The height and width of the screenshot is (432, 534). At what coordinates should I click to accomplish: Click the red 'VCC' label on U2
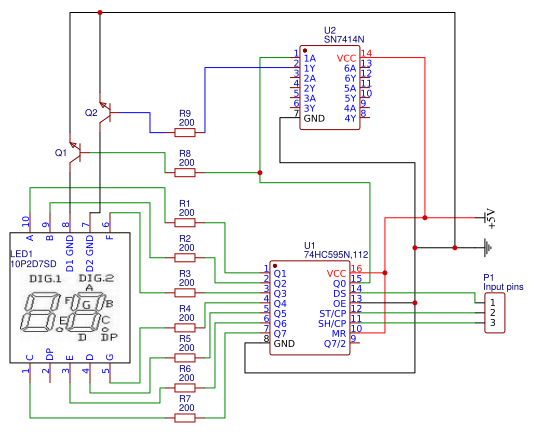pos(346,59)
